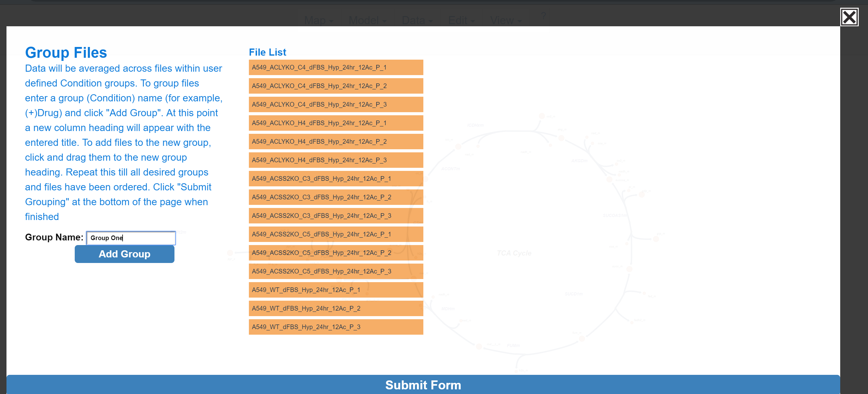Click the Submit Form button
The height and width of the screenshot is (394, 868).
click(423, 384)
